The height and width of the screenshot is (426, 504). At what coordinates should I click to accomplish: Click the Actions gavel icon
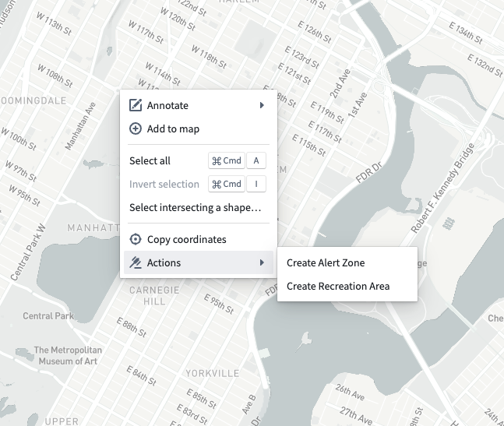coord(136,262)
